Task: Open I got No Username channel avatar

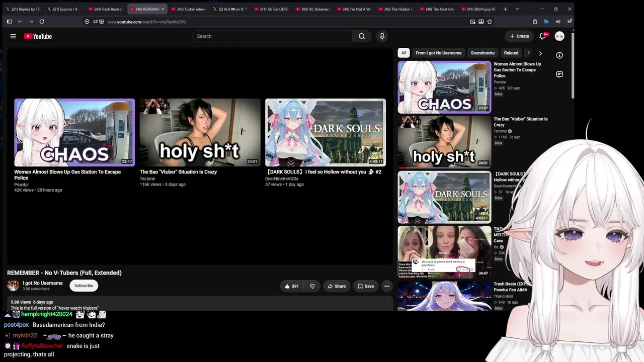Action: [13, 286]
